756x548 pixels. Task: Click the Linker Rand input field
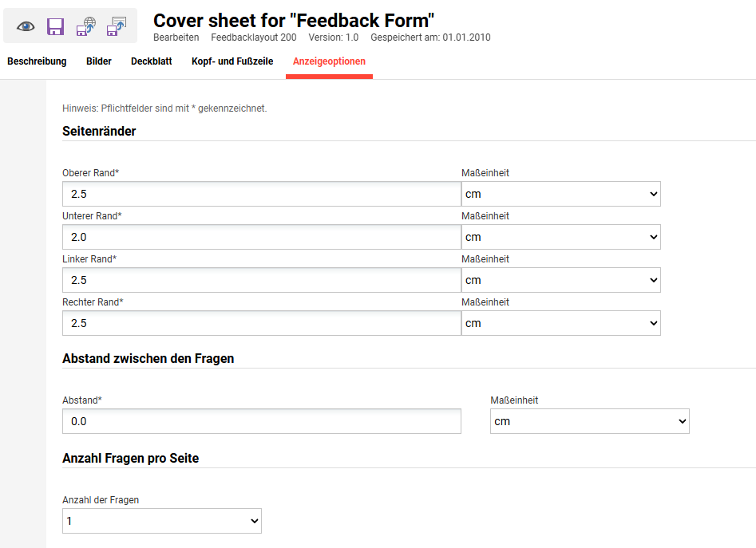click(x=262, y=280)
